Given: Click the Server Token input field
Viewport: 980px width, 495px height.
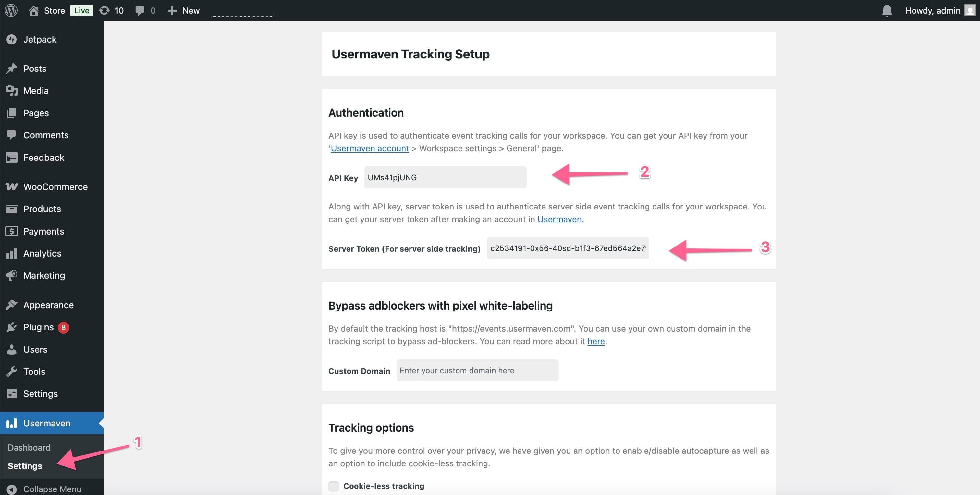Looking at the screenshot, I should (x=568, y=248).
